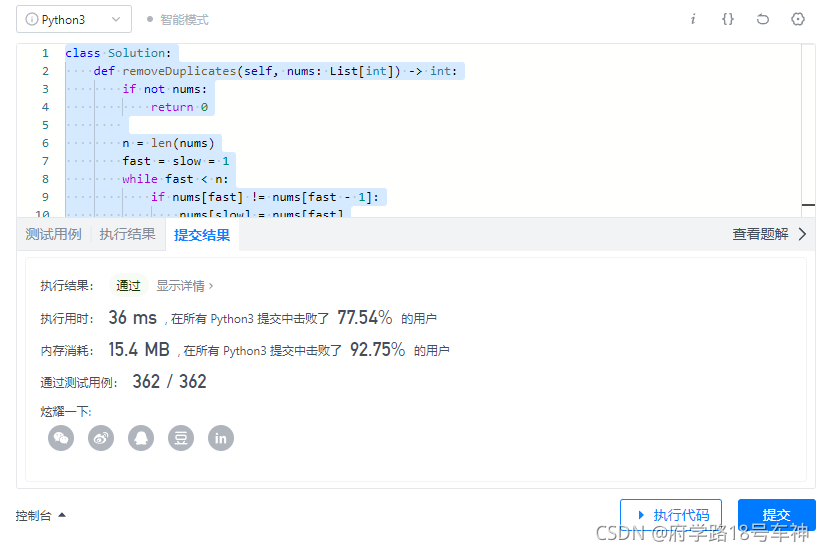Reset code with the circular arrow icon
Image resolution: width=824 pixels, height=552 pixels.
click(763, 19)
